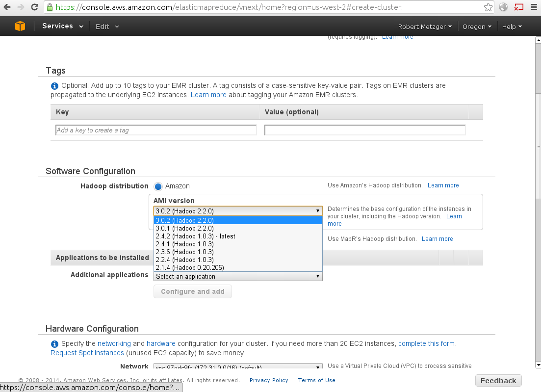Expand the Oregon region selector
Image resolution: width=541 pixels, height=392 pixels.
click(477, 27)
